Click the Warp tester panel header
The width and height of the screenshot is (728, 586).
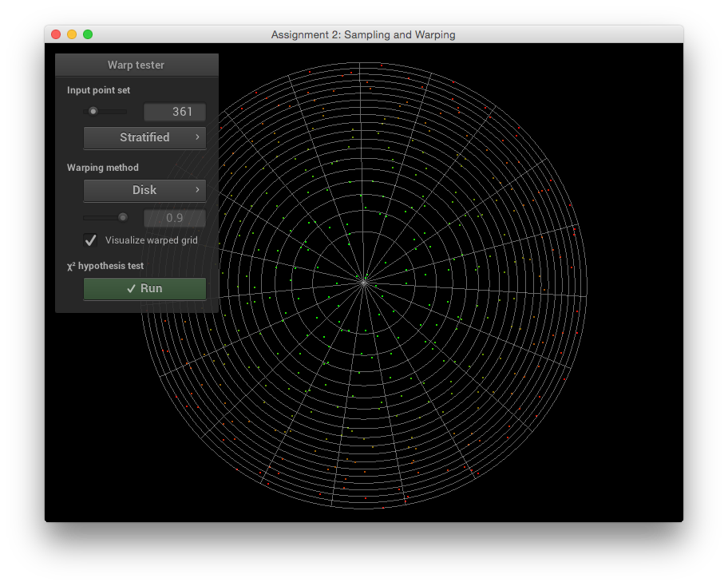tap(136, 65)
